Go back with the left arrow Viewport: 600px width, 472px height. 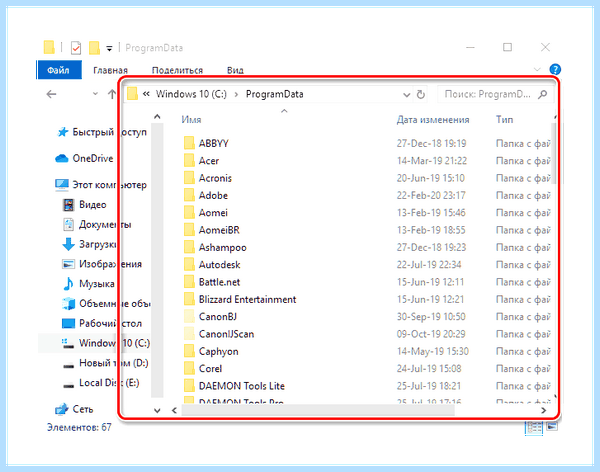pos(51,94)
